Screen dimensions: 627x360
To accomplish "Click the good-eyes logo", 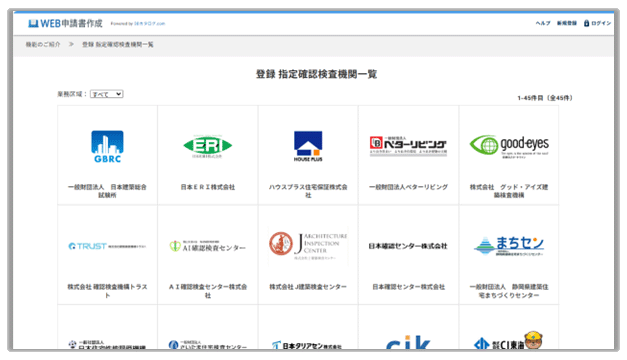I will [x=509, y=146].
